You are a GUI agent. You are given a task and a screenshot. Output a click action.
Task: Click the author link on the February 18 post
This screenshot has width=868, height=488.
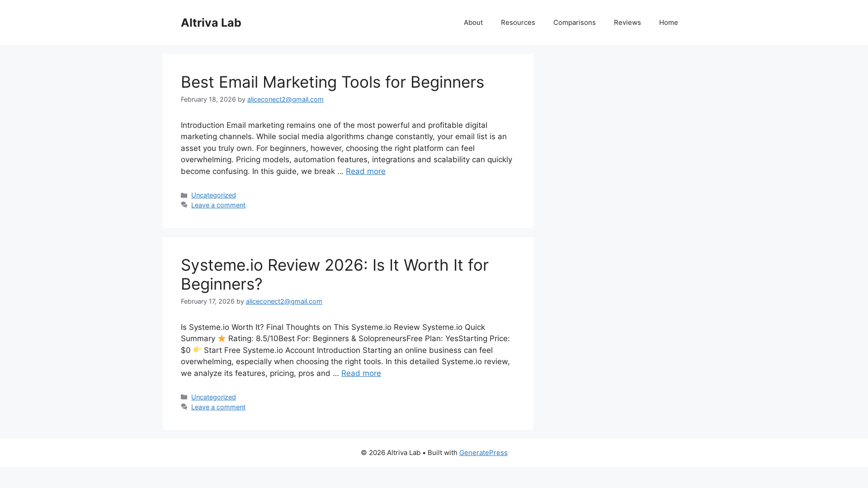coord(285,99)
